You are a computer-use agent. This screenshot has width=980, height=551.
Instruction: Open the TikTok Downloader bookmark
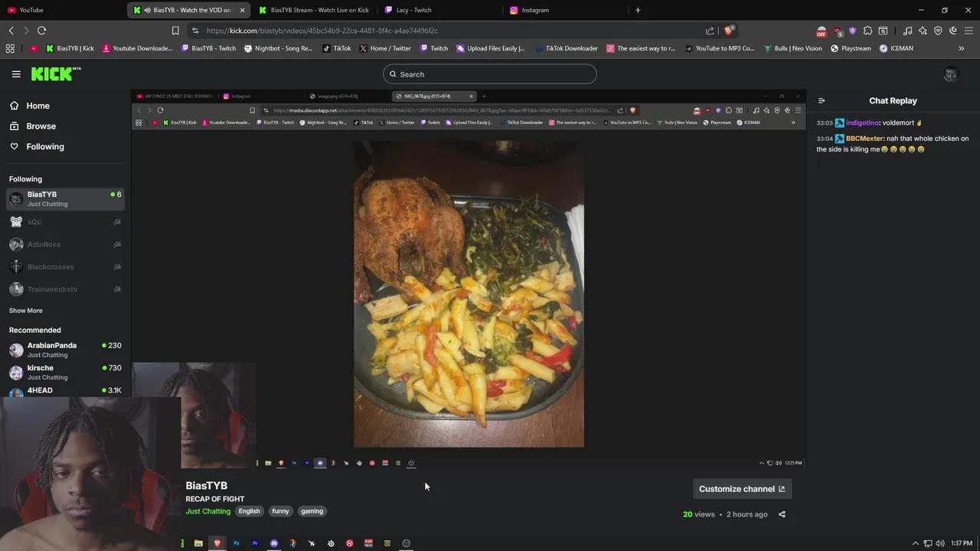[567, 48]
